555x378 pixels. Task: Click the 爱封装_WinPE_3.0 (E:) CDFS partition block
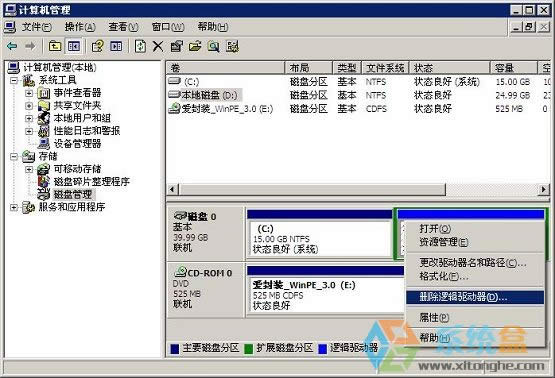(326, 290)
